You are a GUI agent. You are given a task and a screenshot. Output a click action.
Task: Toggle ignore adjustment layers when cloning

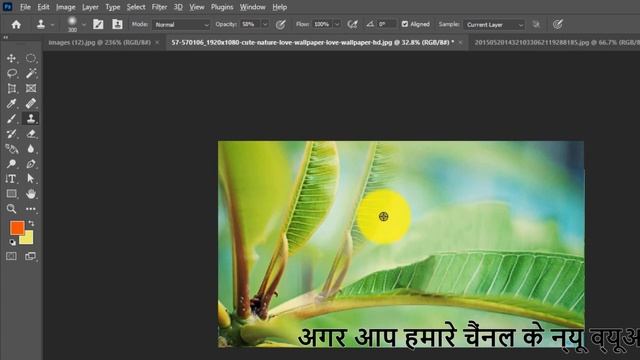pos(536,24)
